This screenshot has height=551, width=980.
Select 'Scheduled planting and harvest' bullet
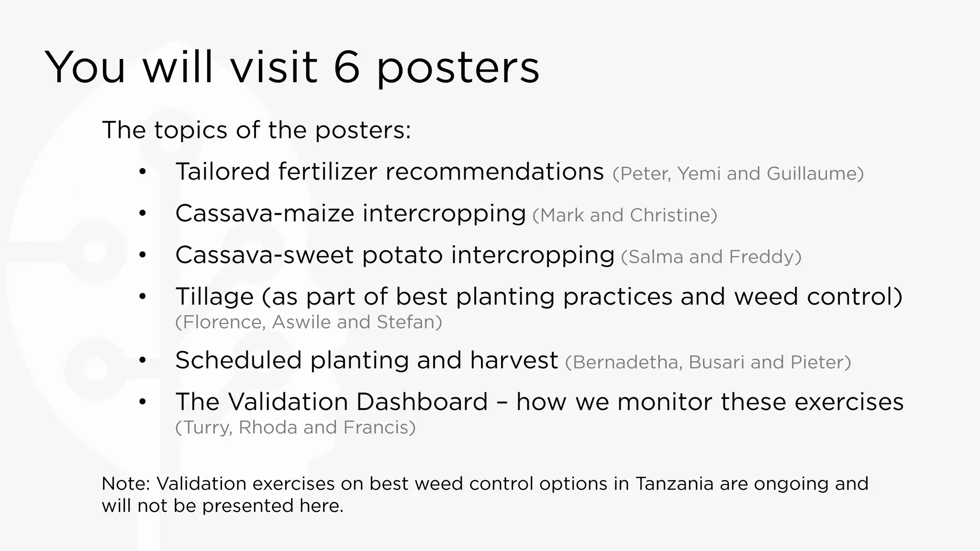pos(367,360)
